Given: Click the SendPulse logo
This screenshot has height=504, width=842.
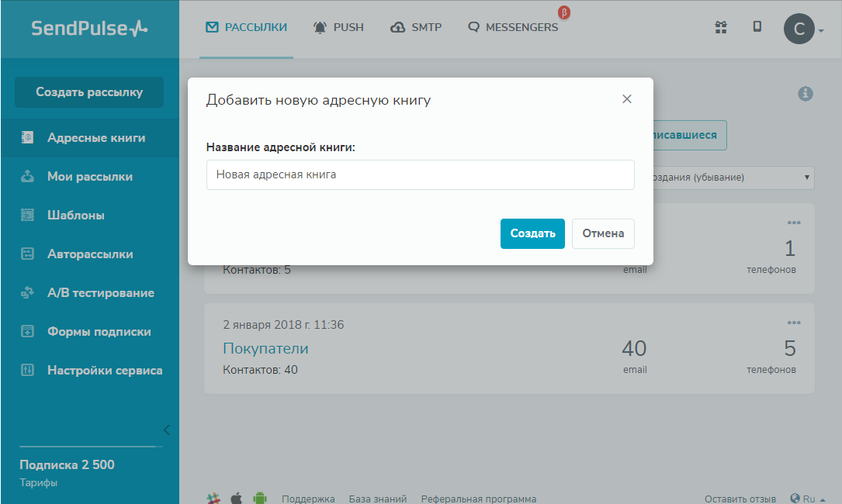Looking at the screenshot, I should coord(89,29).
